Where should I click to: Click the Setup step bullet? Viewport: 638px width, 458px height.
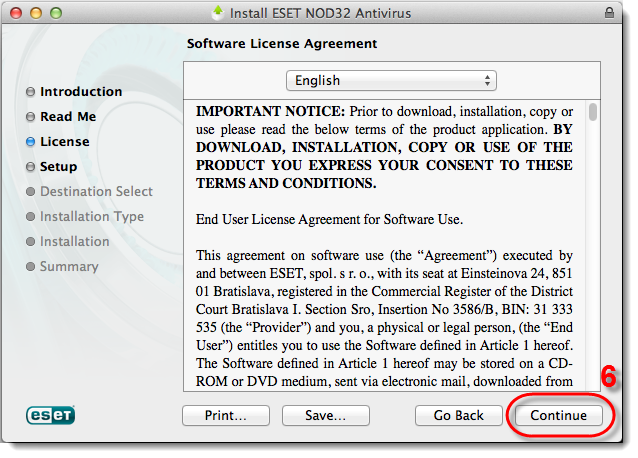(31, 167)
